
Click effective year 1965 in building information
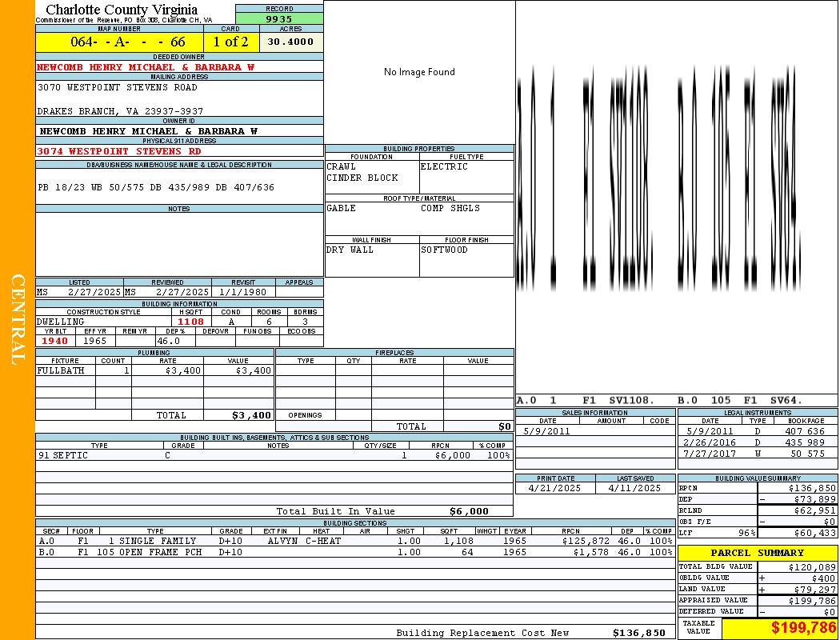tap(95, 341)
